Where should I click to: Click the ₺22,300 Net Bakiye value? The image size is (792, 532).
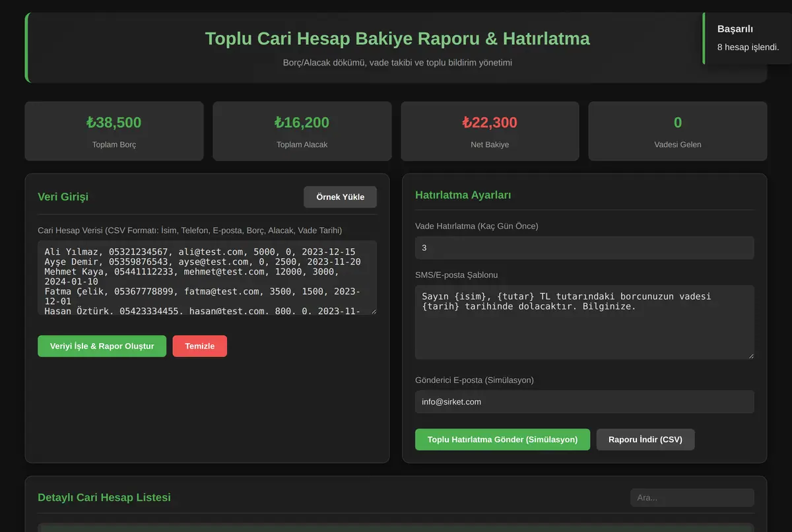coord(490,122)
